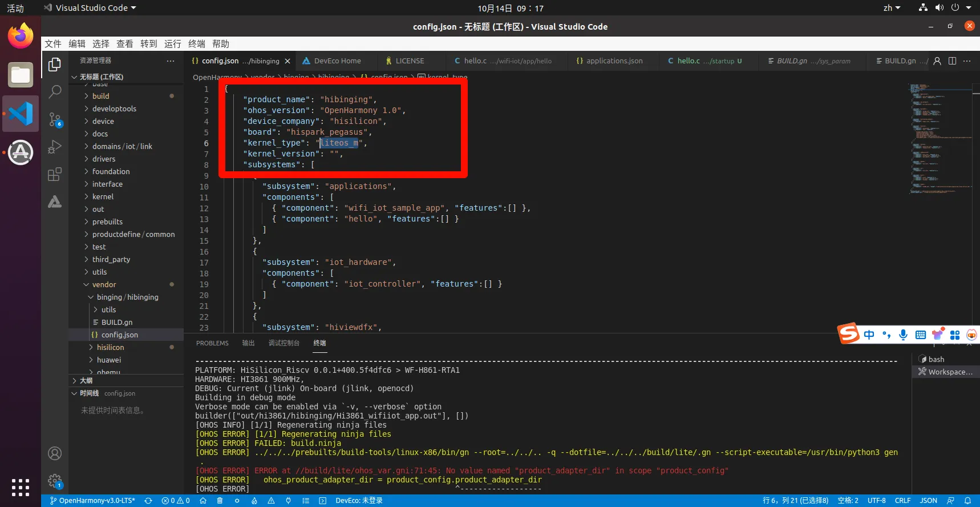Open the Search view in activity bar
This screenshot has width=980, height=507.
(x=55, y=91)
